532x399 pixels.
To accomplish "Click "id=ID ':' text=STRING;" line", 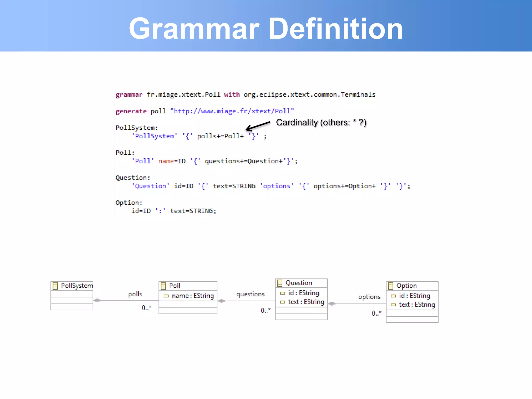I will (x=174, y=211).
